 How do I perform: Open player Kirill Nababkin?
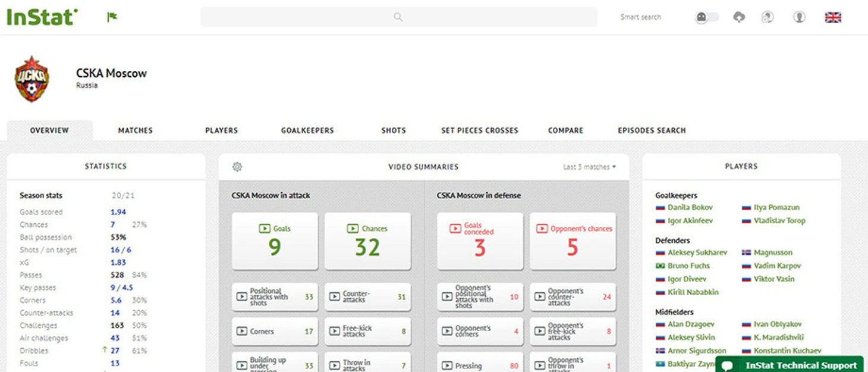tap(693, 292)
